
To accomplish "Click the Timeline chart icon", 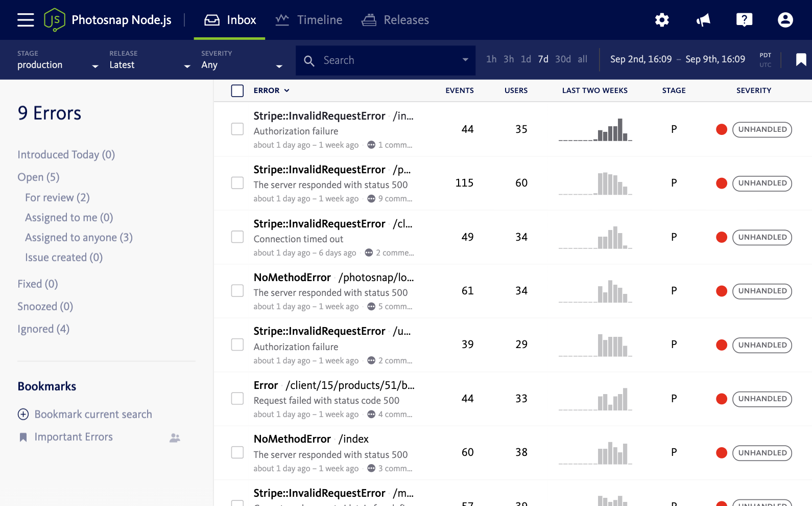I will 282,20.
